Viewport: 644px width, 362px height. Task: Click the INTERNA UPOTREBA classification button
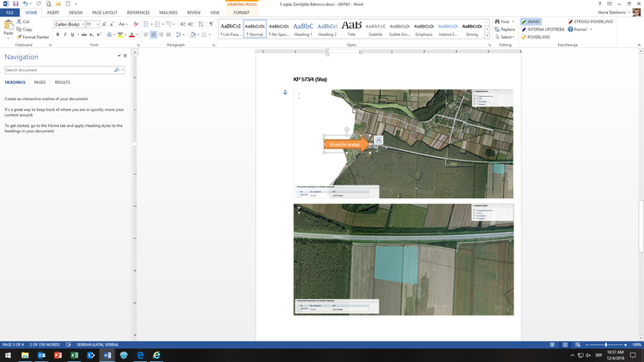point(544,29)
